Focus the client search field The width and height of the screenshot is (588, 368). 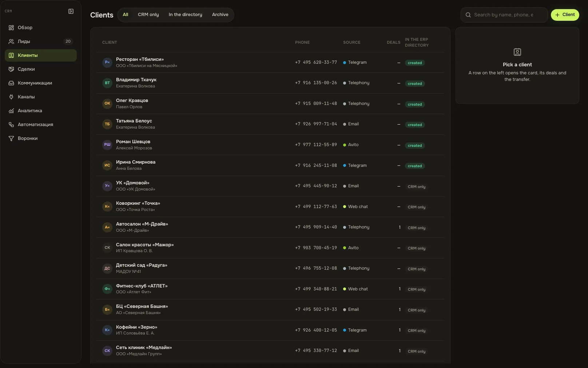point(504,15)
